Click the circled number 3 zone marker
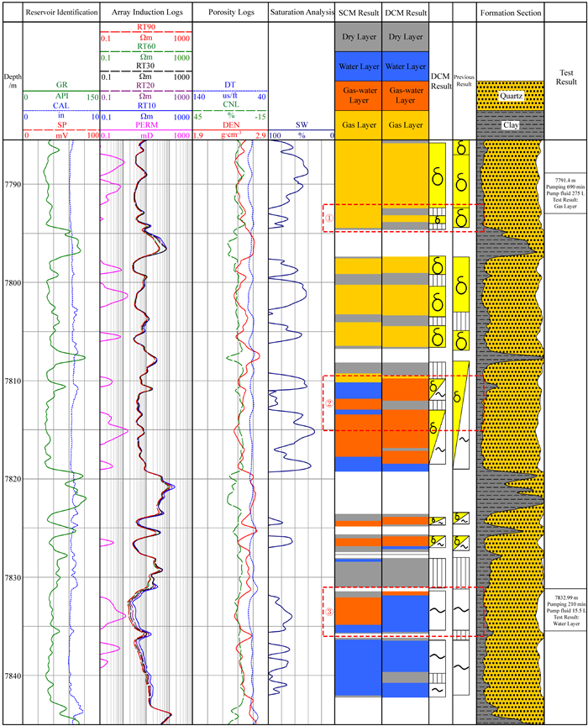Viewport: 588px width, 726px height. (x=329, y=612)
